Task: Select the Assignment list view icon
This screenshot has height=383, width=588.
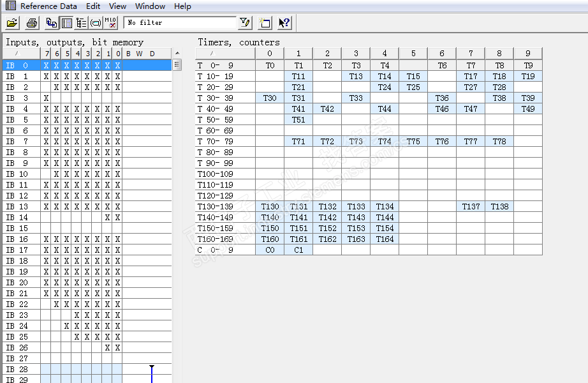Action: (x=67, y=23)
